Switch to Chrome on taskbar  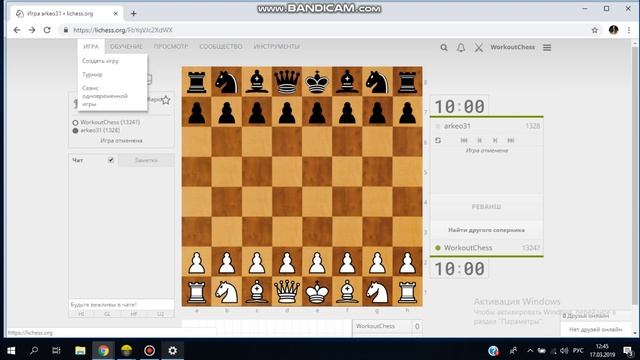(x=103, y=350)
